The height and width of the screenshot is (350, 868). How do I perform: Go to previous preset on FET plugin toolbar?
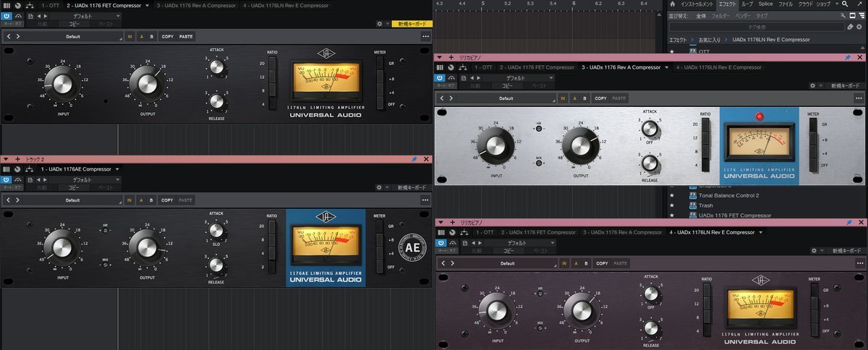pos(8,36)
